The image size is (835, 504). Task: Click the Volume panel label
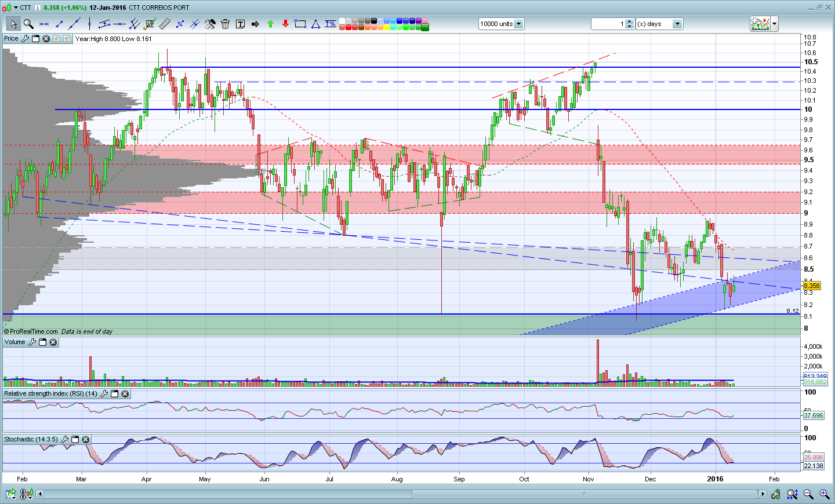click(x=15, y=342)
